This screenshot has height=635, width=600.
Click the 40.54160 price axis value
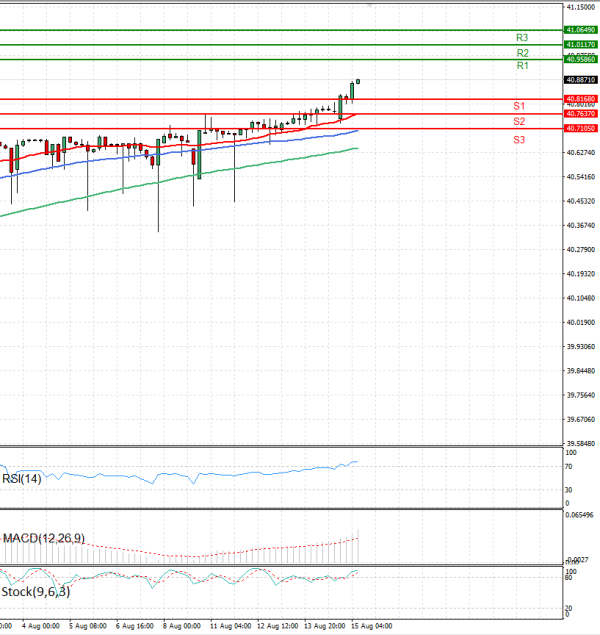tap(581, 177)
